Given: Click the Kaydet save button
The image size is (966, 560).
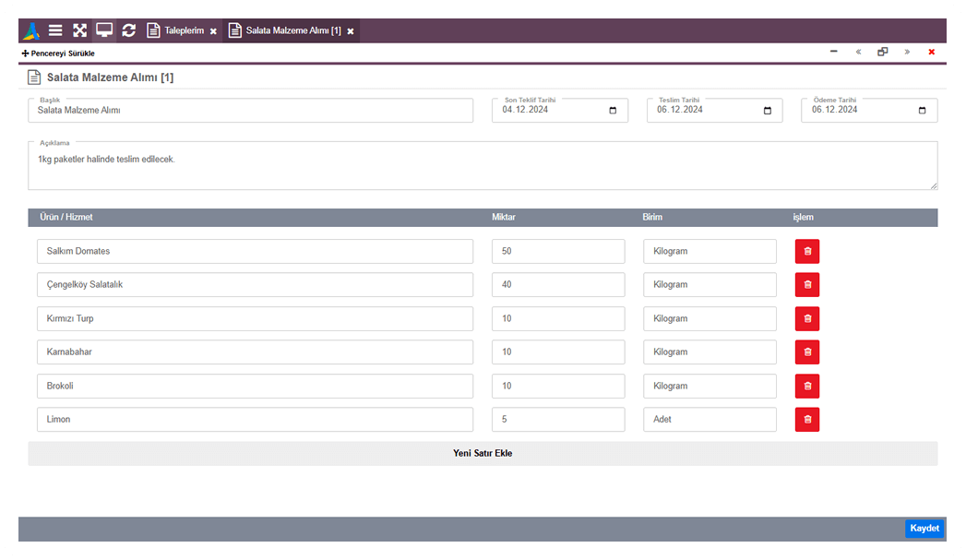Looking at the screenshot, I should [x=924, y=529].
